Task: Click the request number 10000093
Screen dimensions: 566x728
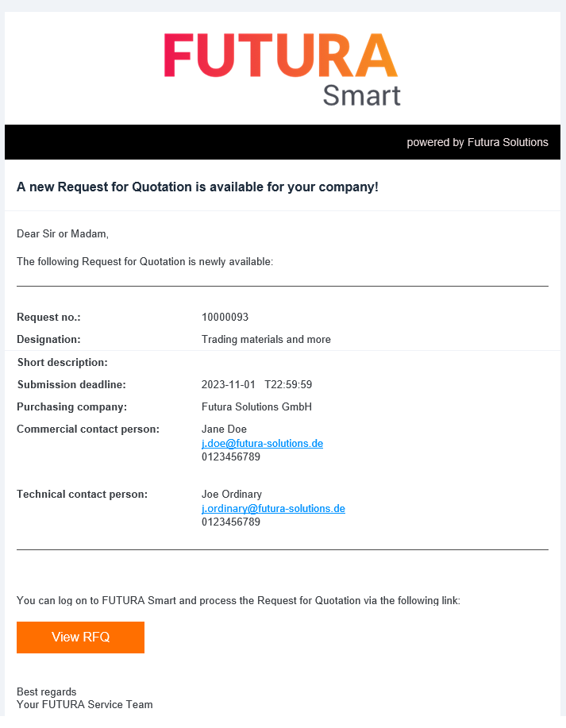Action: click(225, 317)
